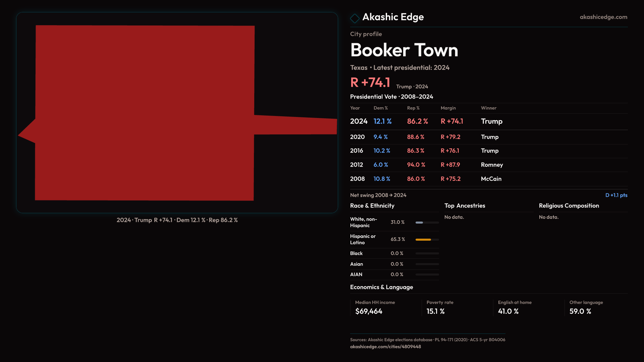
Task: Click the Margin column header
Action: (x=448, y=108)
